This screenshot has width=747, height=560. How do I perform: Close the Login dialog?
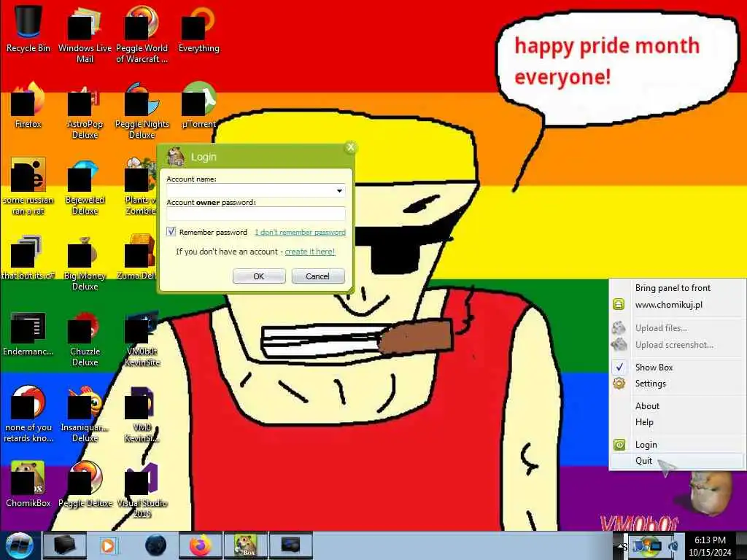(x=351, y=147)
